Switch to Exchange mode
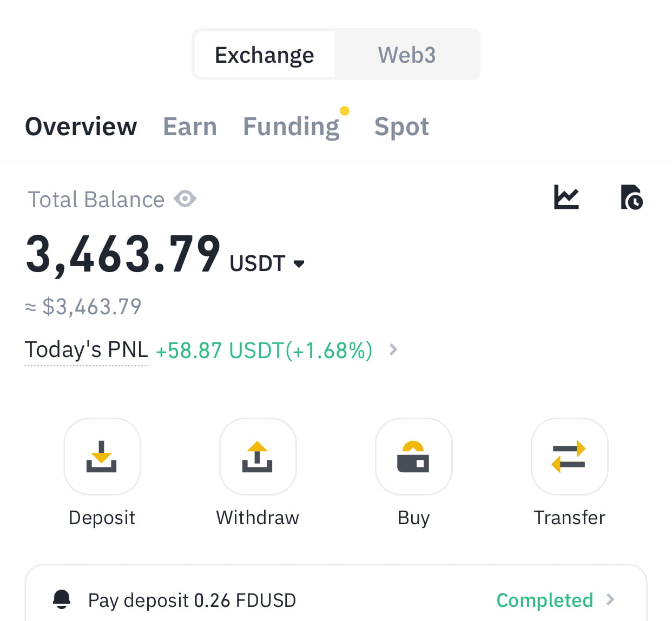Viewport: 672px width, 621px height. coord(265,55)
